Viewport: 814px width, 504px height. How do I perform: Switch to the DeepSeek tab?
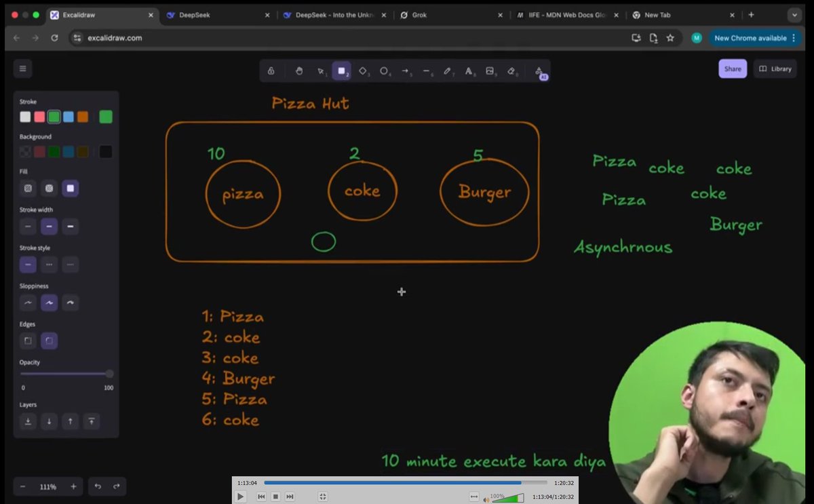tap(218, 15)
